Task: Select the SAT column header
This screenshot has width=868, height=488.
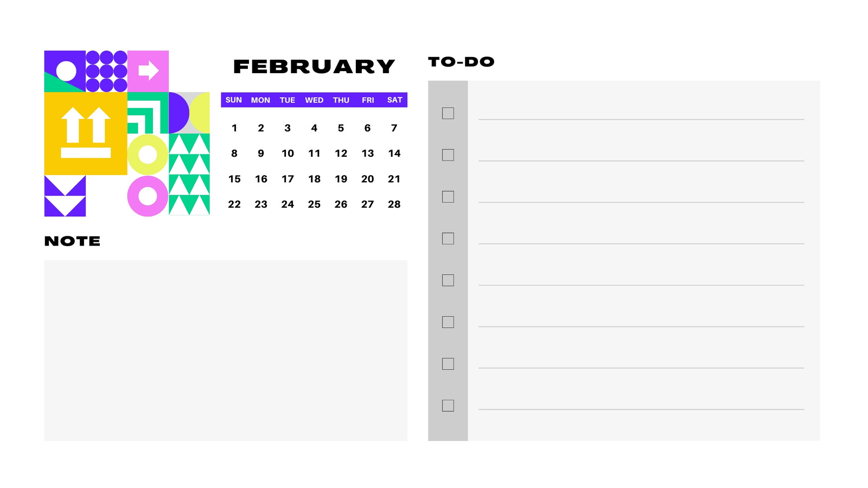Action: tap(394, 100)
